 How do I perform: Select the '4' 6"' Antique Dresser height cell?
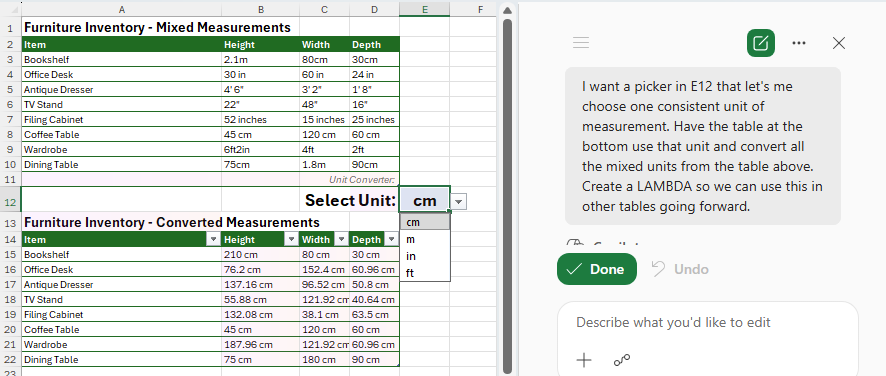click(260, 89)
